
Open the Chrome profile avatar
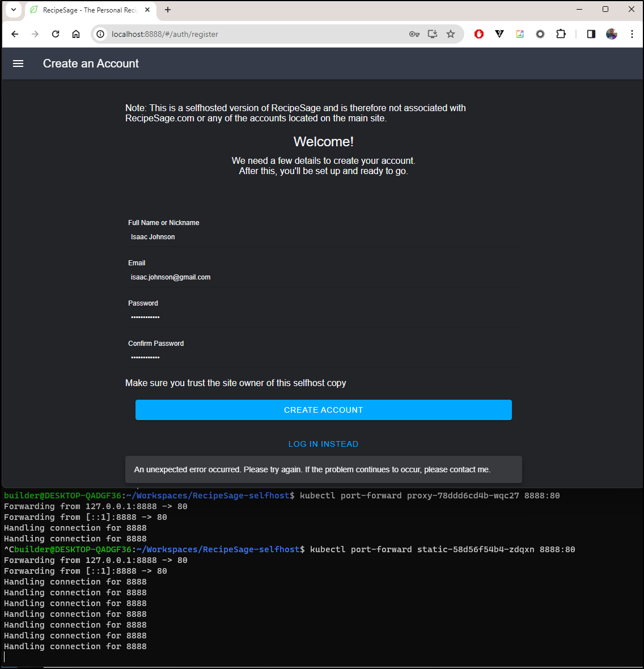(x=612, y=34)
